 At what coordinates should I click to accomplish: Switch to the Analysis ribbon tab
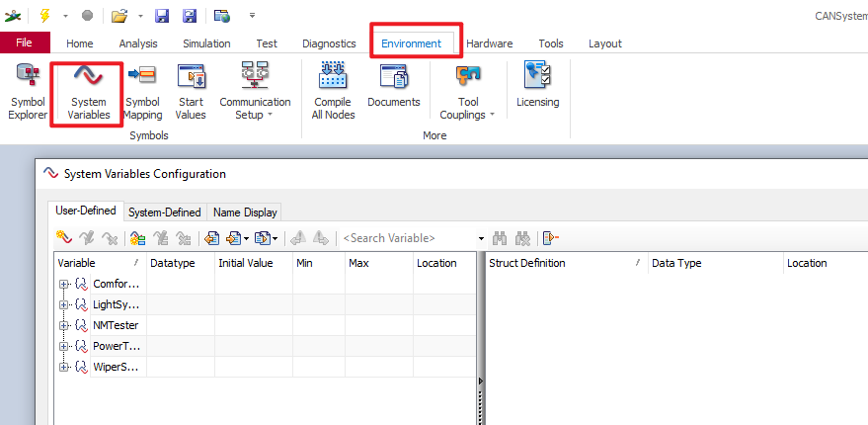138,43
